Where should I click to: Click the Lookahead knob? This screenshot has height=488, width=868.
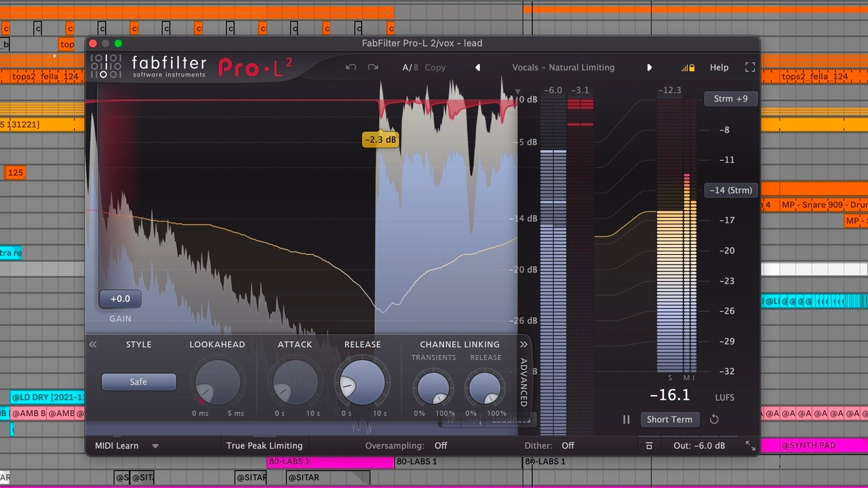click(217, 382)
